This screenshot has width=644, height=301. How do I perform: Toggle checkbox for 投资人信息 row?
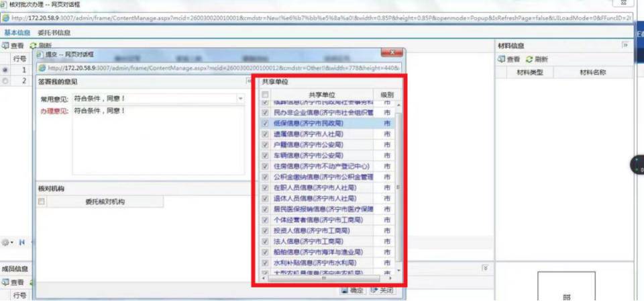[x=266, y=230]
